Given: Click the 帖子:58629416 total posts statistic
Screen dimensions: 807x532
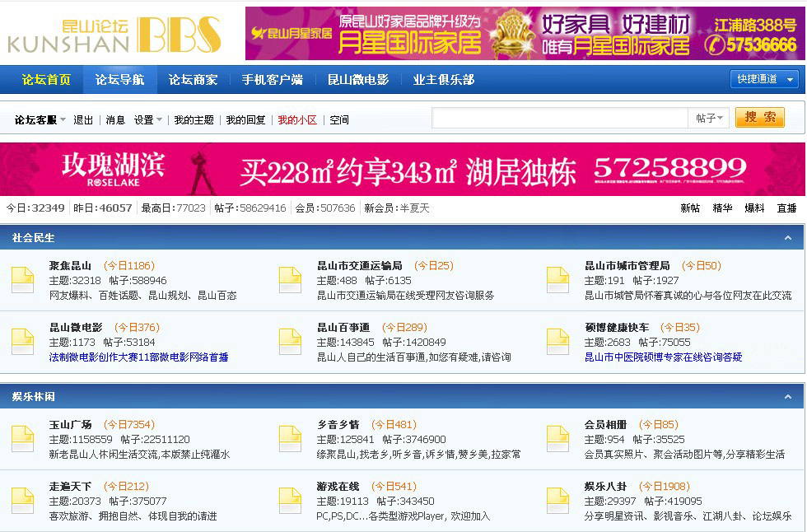Looking at the screenshot, I should tap(250, 208).
